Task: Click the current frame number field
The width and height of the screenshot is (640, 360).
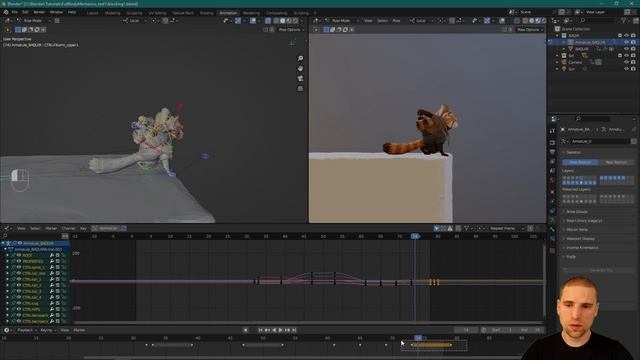Action: coord(466,330)
